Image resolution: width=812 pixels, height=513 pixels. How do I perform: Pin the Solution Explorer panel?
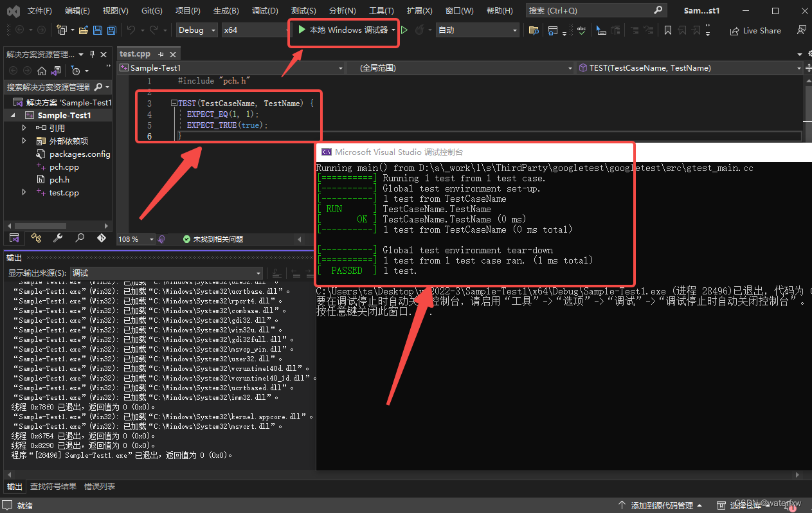[x=92, y=54]
